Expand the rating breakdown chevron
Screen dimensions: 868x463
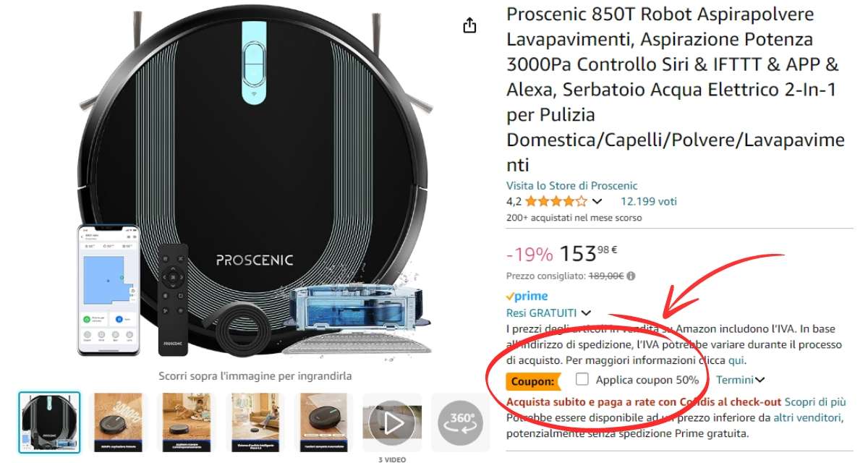[x=597, y=201]
